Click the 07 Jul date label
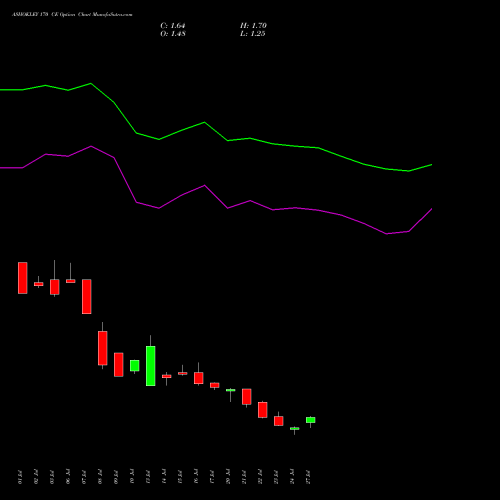 (x=84, y=477)
